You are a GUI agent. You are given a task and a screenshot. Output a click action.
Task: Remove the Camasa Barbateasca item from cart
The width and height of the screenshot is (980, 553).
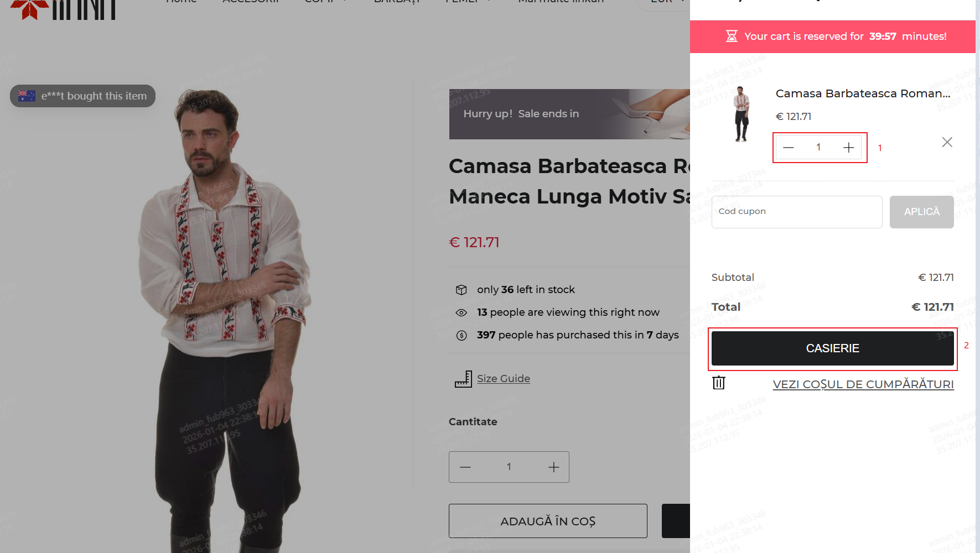coord(947,142)
